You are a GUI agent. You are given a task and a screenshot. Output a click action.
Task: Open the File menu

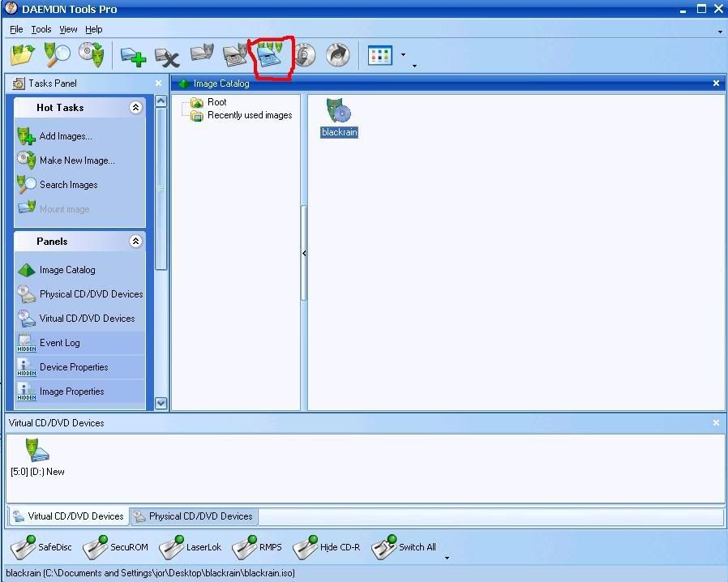16,29
